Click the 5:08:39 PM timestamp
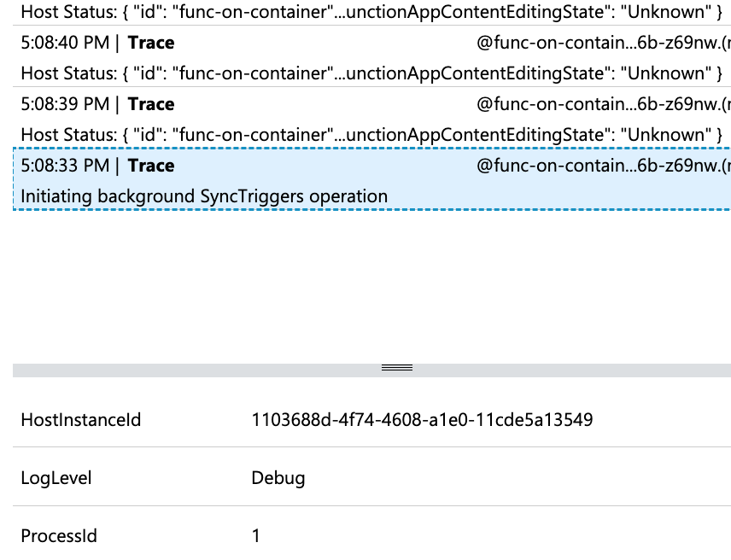 tap(51, 103)
